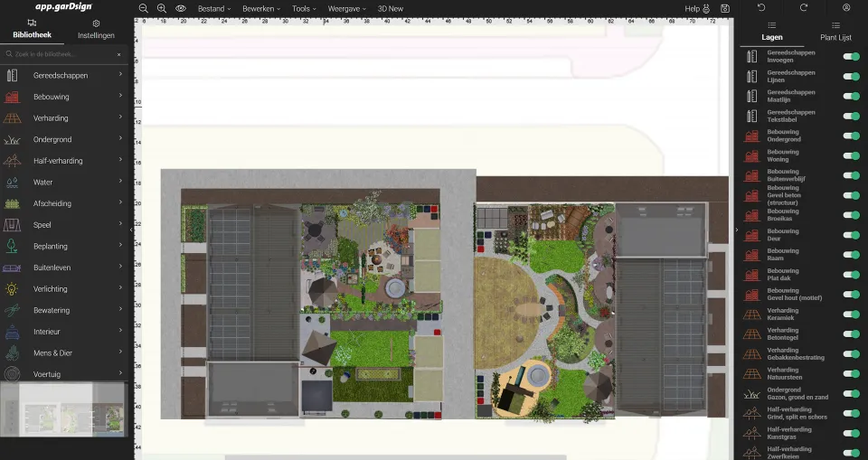Toggle Gereedschappen Lijnen layer visibility
The image size is (868, 460).
tap(851, 77)
